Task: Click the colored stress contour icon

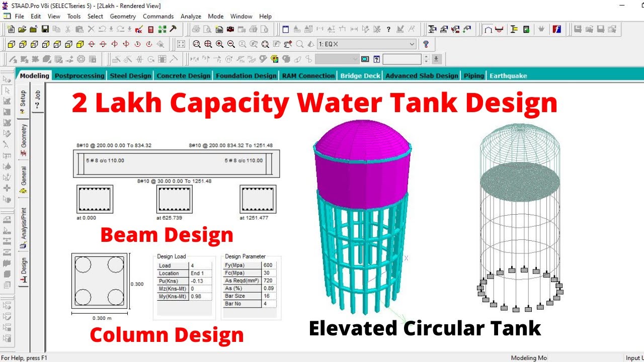Action: tap(274, 59)
